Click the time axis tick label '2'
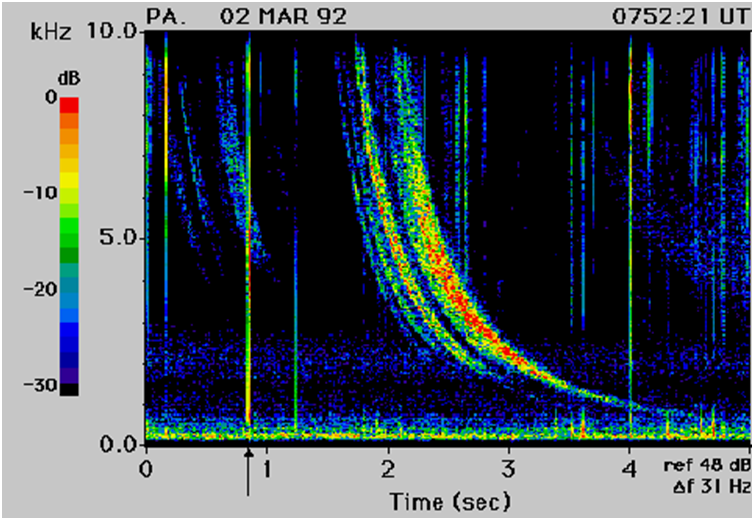 click(x=388, y=469)
